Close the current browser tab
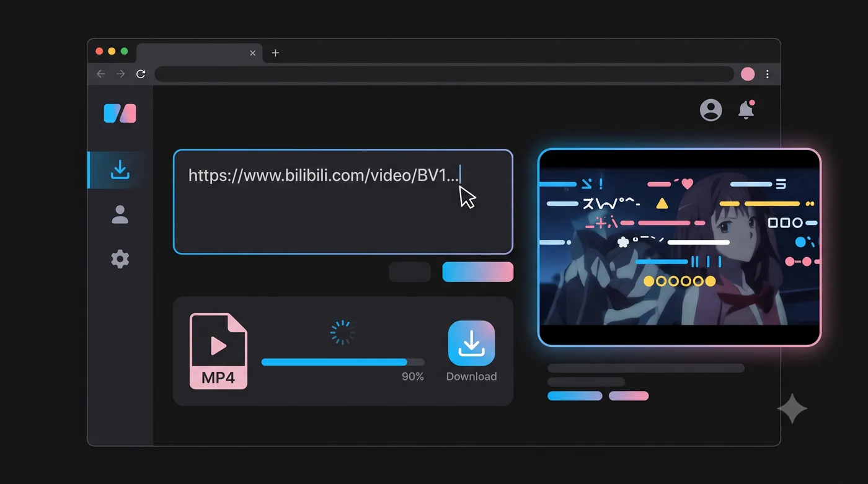 tap(252, 53)
